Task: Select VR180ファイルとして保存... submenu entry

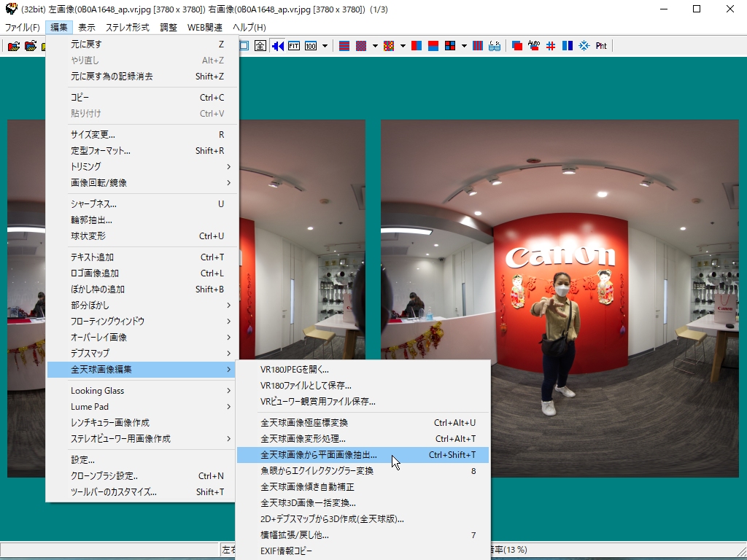Action: 363,386
